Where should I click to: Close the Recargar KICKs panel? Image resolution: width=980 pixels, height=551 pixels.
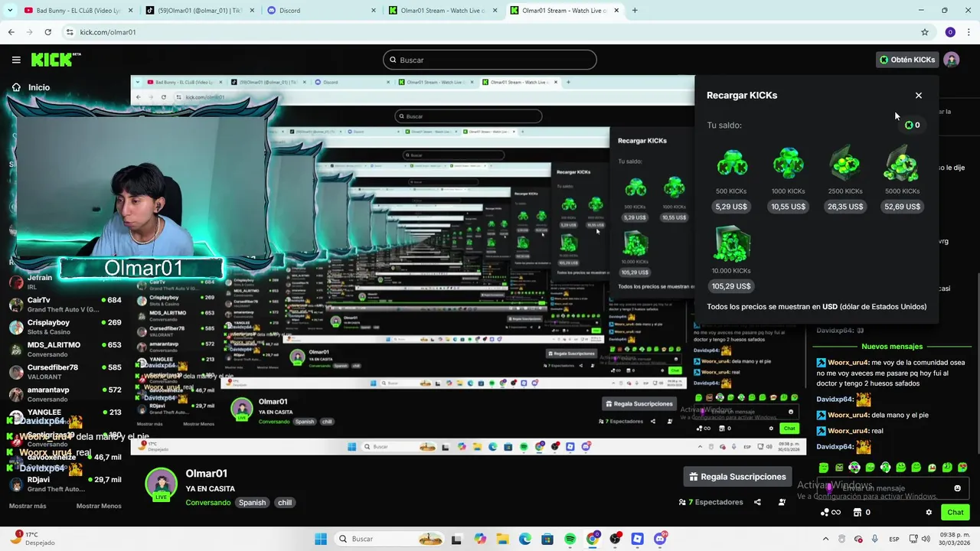[919, 96]
